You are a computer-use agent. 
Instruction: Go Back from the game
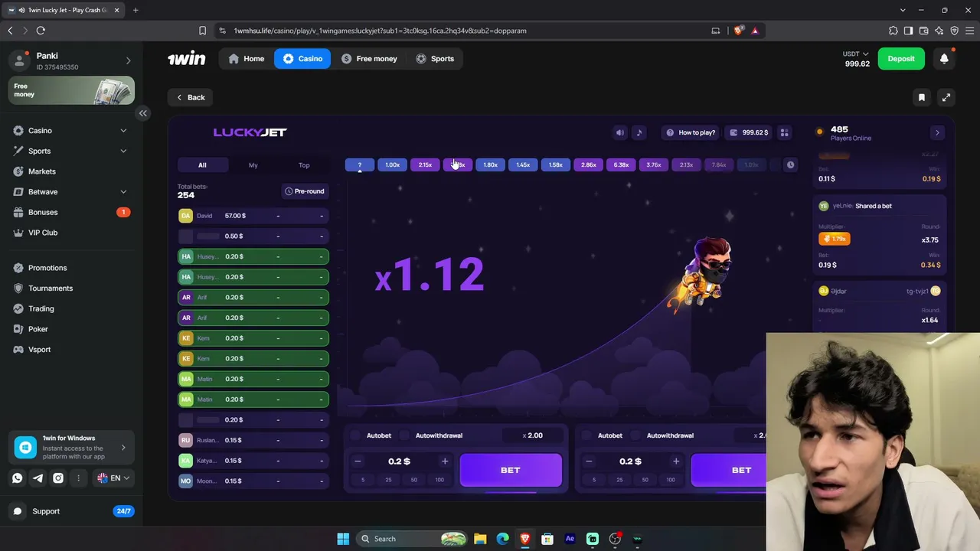click(x=191, y=97)
